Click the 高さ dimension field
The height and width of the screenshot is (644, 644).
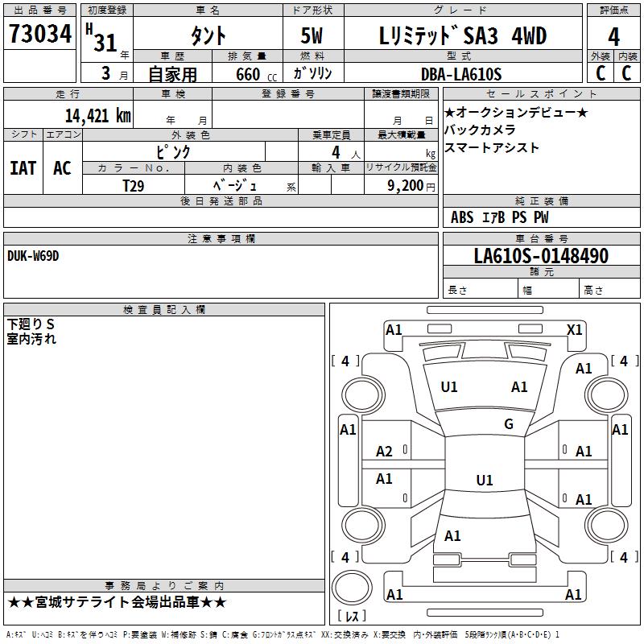click(609, 288)
